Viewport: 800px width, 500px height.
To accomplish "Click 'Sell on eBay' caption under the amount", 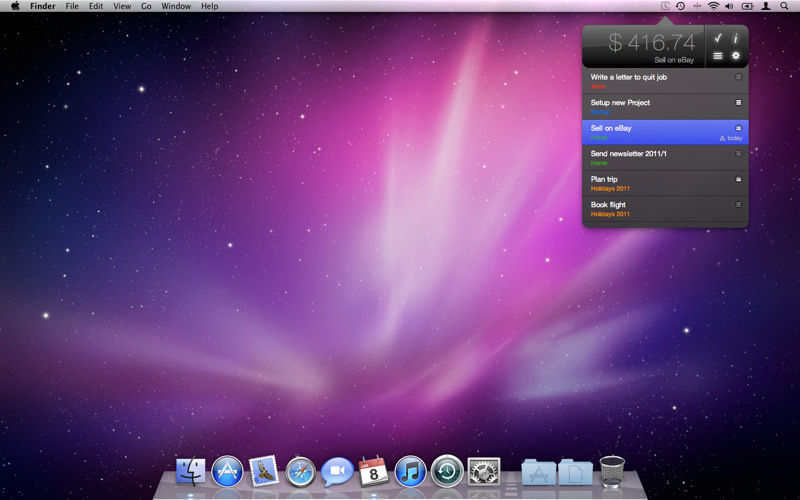I will pyautogui.click(x=674, y=60).
